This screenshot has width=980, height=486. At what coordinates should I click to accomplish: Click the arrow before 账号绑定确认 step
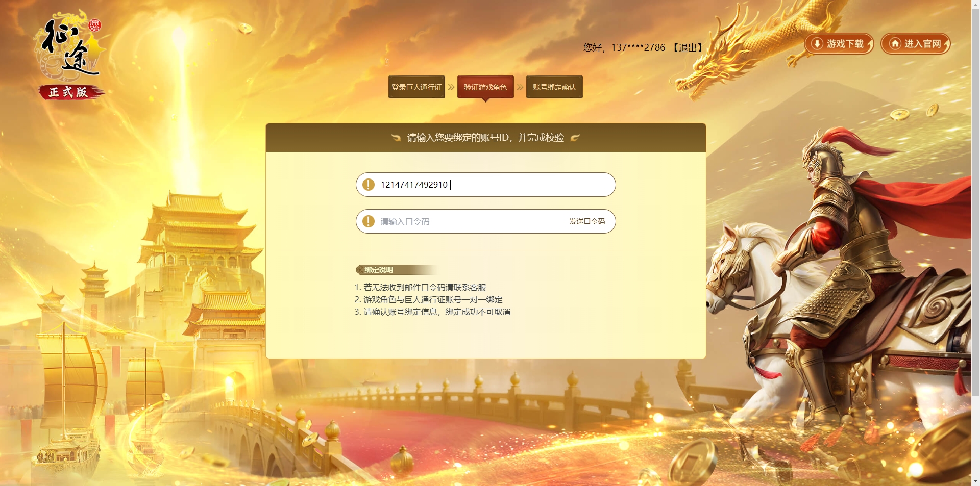coord(520,87)
